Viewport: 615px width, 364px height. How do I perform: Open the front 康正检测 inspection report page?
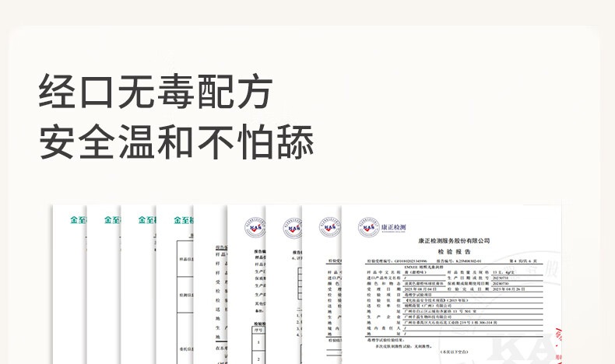click(451, 284)
